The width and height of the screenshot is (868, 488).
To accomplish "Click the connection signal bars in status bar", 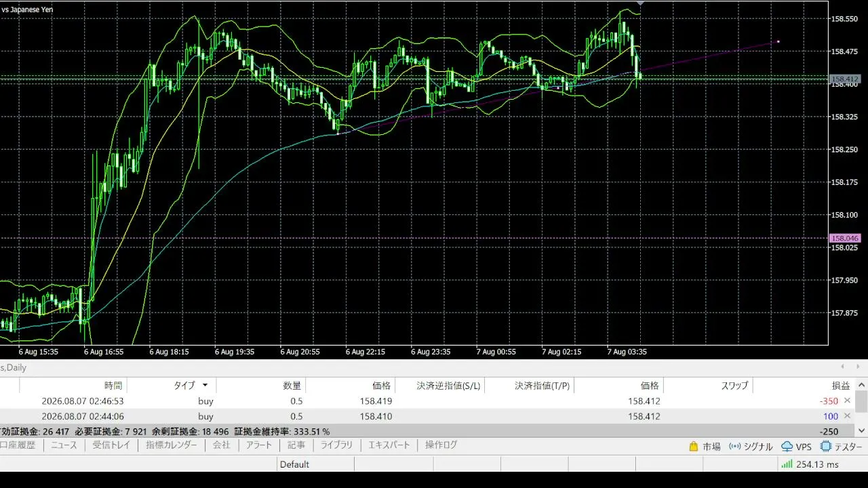I will tap(787, 464).
